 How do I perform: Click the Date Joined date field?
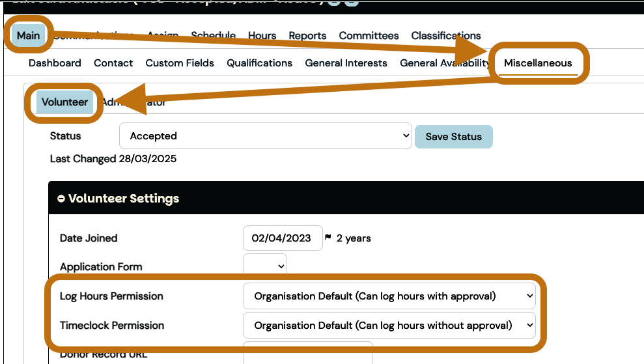pos(283,238)
